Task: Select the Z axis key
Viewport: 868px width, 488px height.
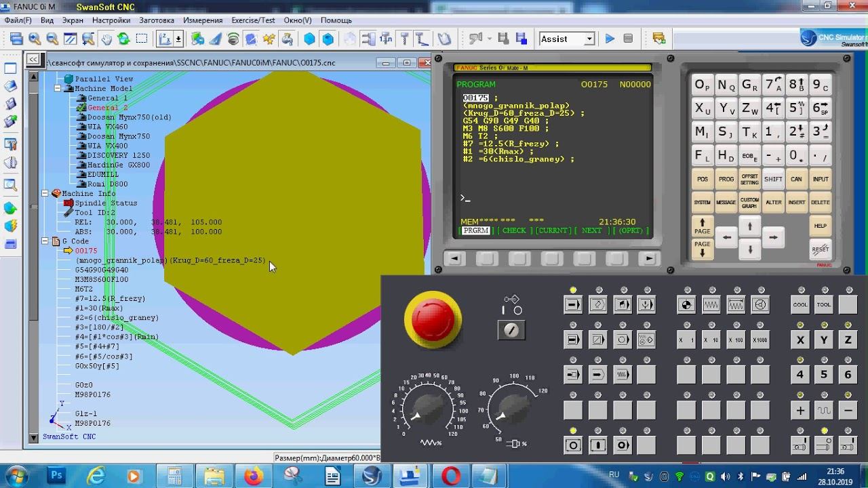Action: click(x=848, y=340)
